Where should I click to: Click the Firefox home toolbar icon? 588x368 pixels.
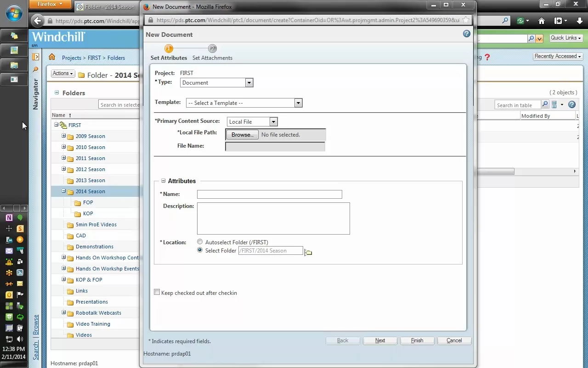542,21
